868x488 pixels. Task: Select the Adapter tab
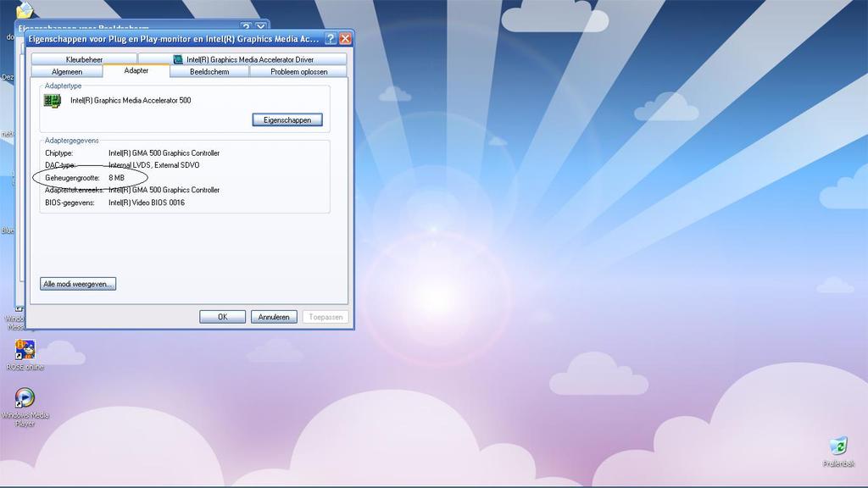[x=136, y=71]
